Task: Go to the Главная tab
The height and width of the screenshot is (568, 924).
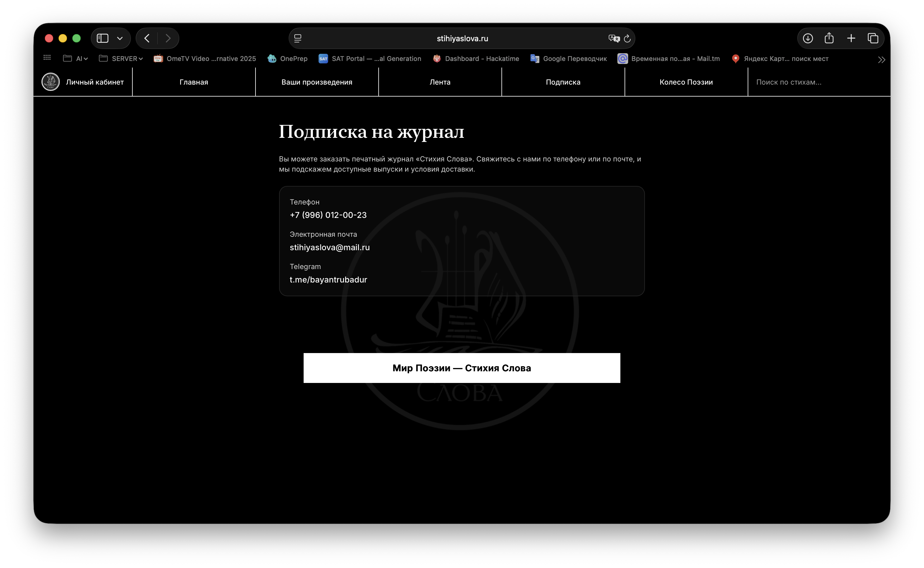Action: 194,82
